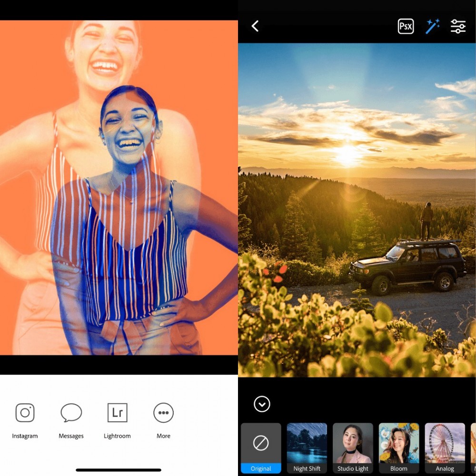
Task: Tap the partially visible filter after Analog
Action: pos(473,447)
